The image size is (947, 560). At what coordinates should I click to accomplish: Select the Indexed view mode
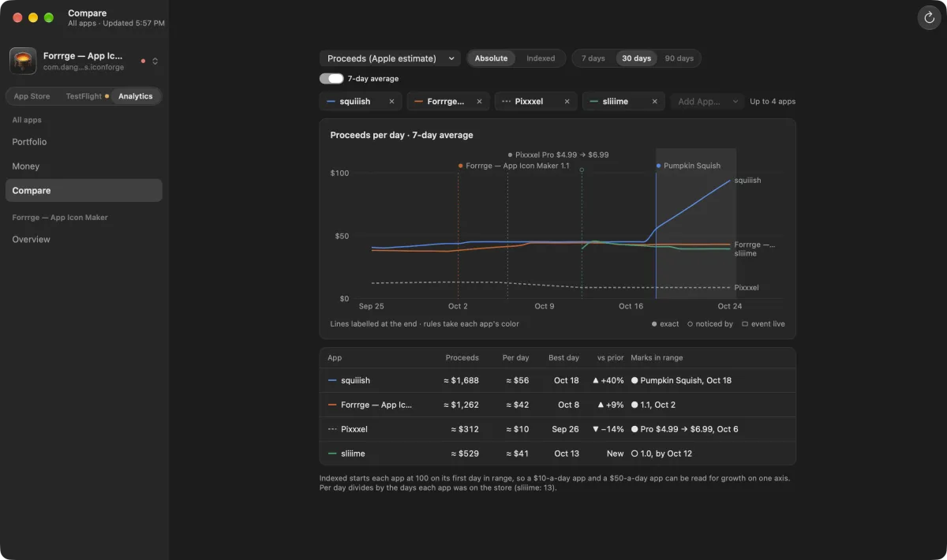point(541,58)
